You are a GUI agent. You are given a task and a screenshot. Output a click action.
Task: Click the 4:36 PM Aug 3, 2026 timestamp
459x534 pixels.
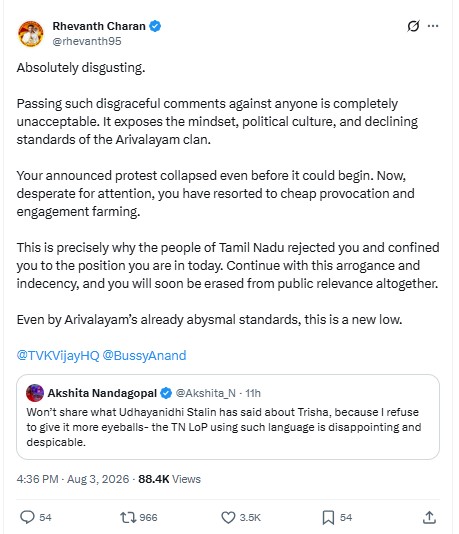[73, 479]
